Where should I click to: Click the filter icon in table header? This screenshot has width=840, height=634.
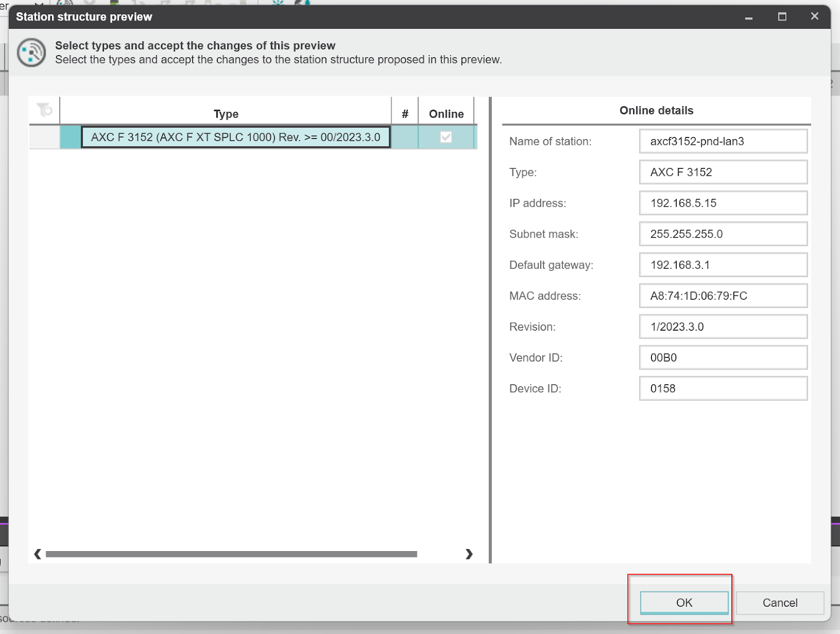[45, 110]
